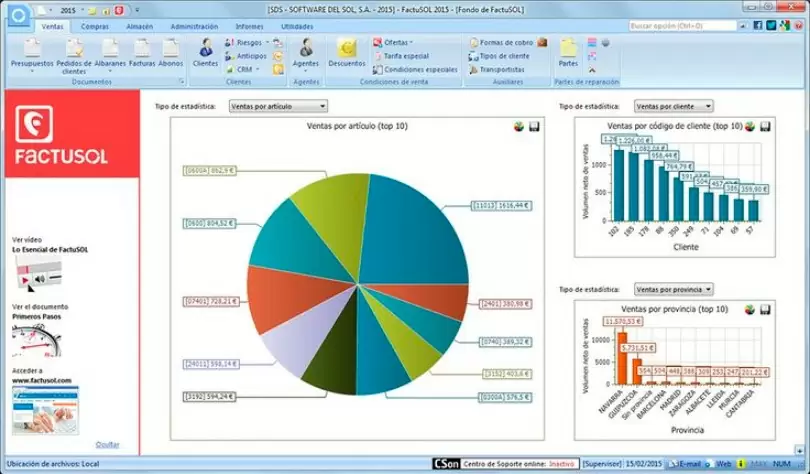Screen dimensions: 810x474
Task: Save the Ventas por provincia chart
Action: (x=766, y=309)
